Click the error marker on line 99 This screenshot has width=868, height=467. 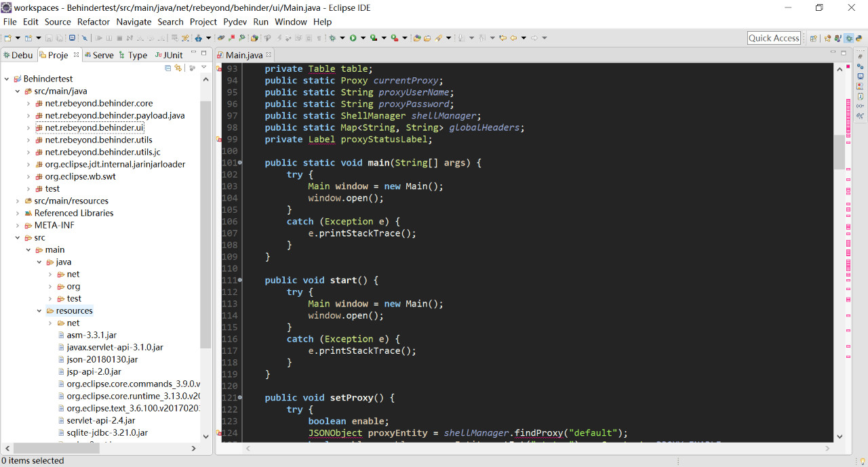(219, 139)
